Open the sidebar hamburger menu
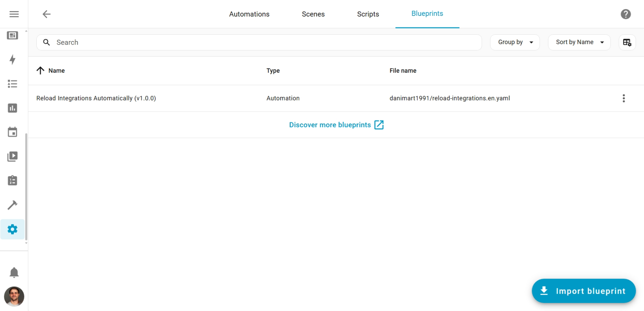Screen dimensions: 644x311 tap(14, 14)
